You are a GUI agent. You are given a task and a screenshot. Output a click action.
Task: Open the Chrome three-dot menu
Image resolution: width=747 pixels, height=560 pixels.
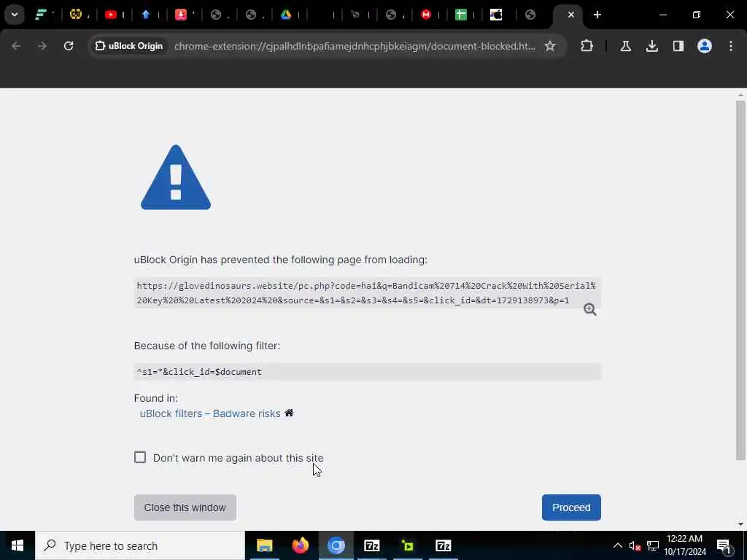(731, 46)
